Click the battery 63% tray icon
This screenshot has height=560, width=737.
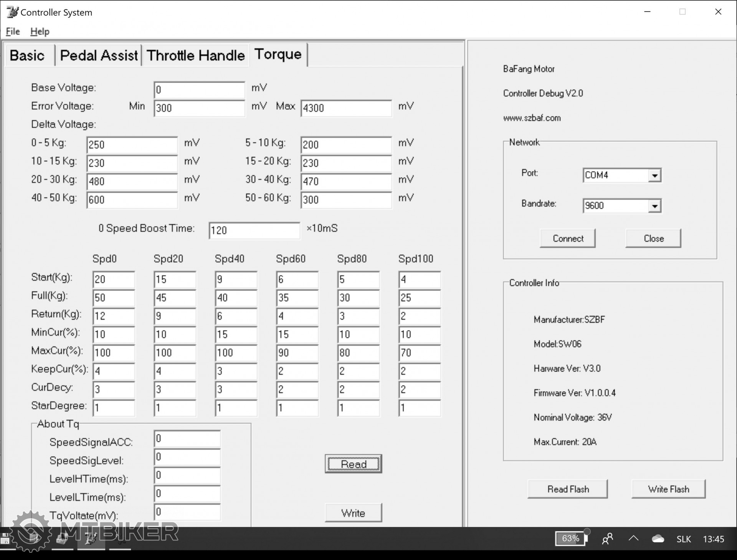pos(571,539)
